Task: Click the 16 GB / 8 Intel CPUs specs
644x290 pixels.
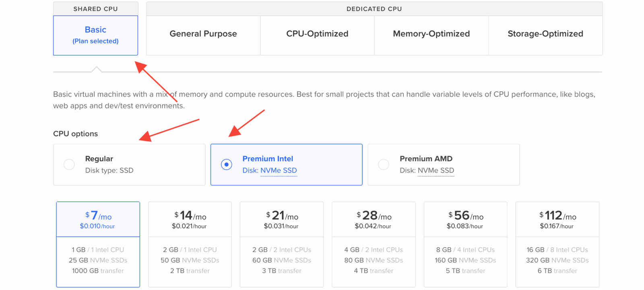Action: tap(557, 250)
